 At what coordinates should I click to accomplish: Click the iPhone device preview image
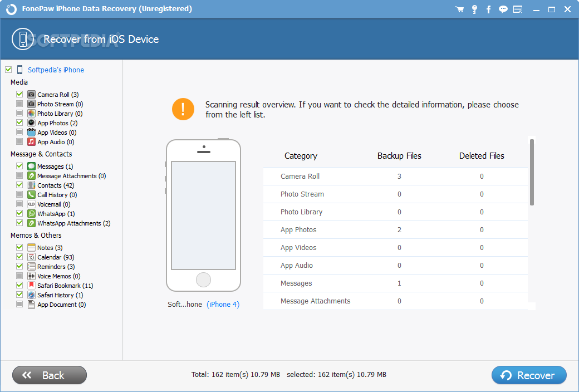click(x=203, y=215)
